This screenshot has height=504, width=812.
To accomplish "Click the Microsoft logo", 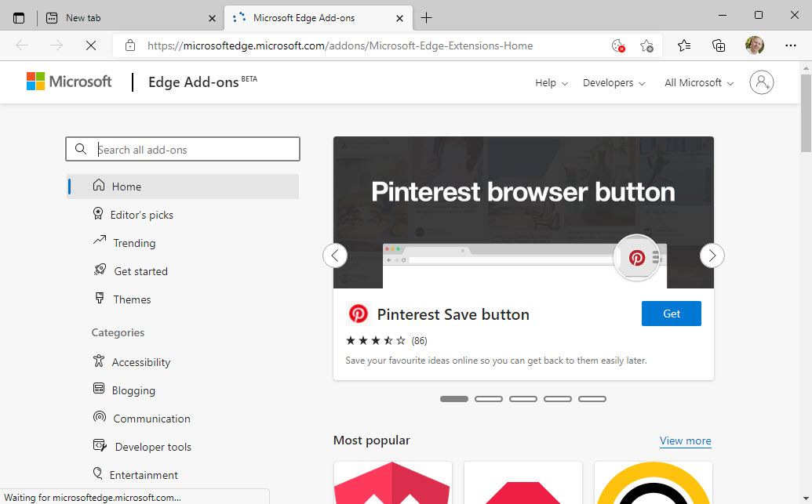I will [69, 82].
